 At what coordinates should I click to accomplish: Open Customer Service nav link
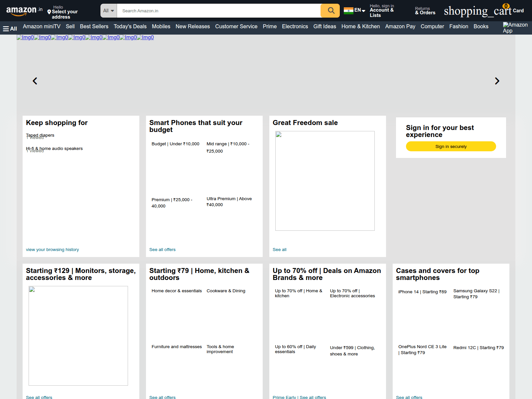236,27
